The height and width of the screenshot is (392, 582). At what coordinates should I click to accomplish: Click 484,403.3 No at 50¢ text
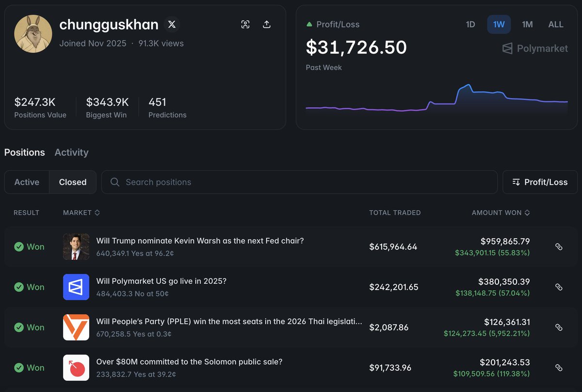132,294
